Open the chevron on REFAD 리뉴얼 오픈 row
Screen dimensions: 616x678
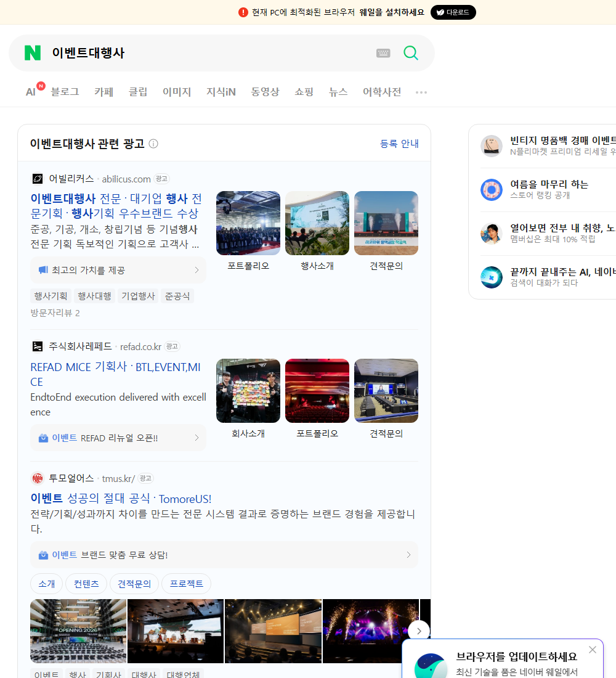tap(197, 438)
